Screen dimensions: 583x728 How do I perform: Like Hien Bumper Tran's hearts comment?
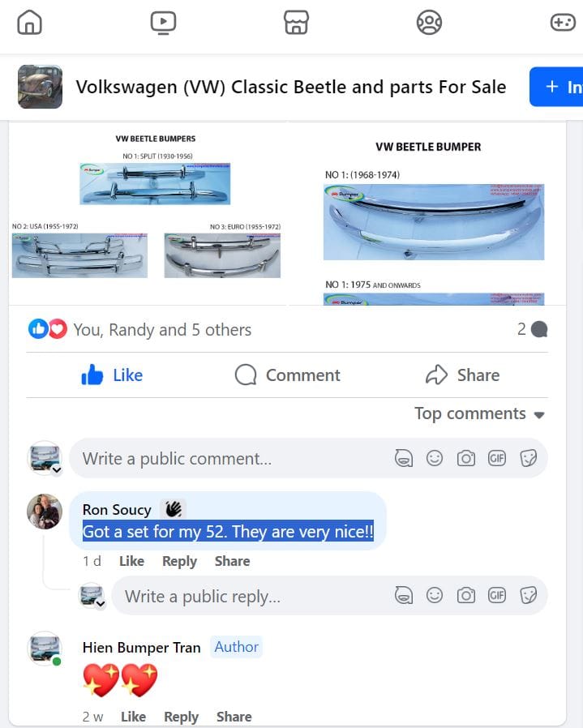(133, 717)
